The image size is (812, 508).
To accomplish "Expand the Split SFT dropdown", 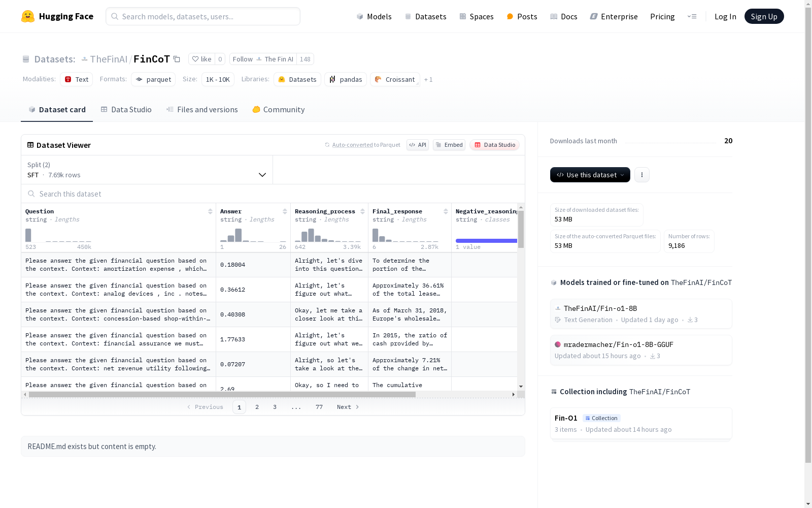I will click(x=147, y=170).
